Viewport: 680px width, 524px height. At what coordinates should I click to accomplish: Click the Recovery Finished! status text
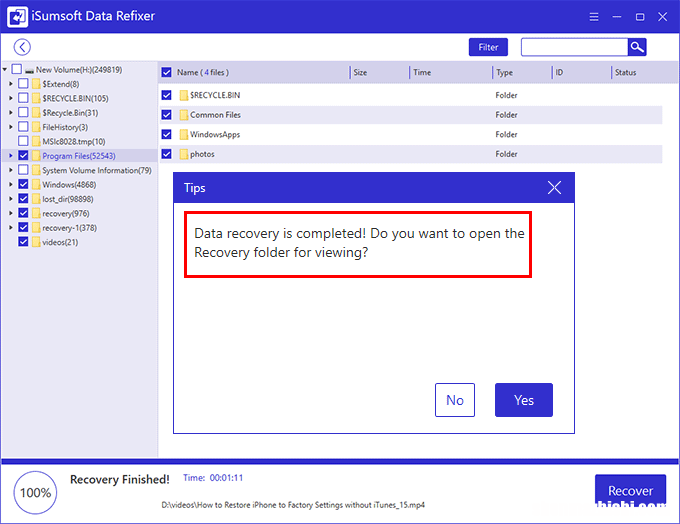(120, 479)
